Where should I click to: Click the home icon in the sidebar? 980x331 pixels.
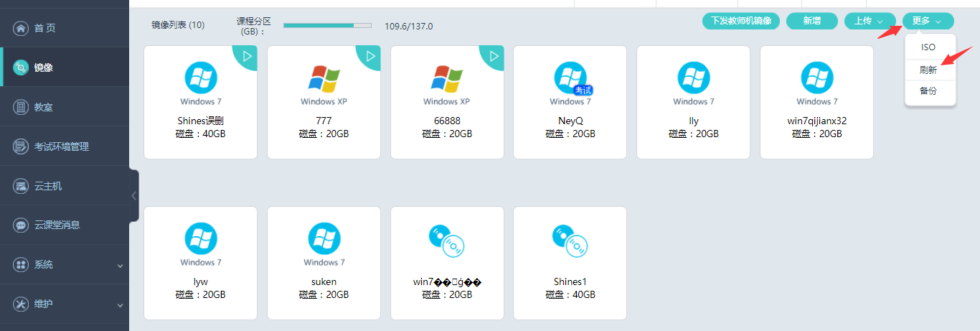click(21, 28)
